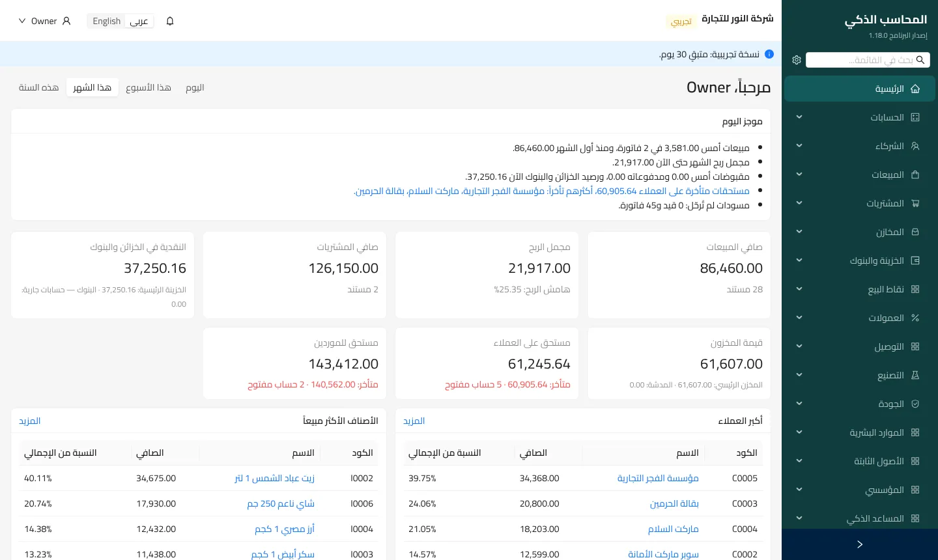Click the الموارد البشرية grid icon
The height and width of the screenshot is (560, 938).
coord(915,432)
